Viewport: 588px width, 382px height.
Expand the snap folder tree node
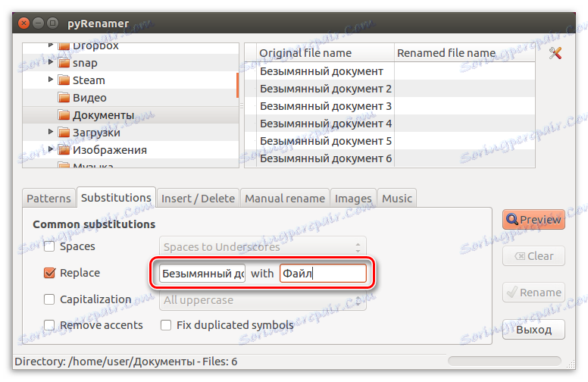click(51, 61)
